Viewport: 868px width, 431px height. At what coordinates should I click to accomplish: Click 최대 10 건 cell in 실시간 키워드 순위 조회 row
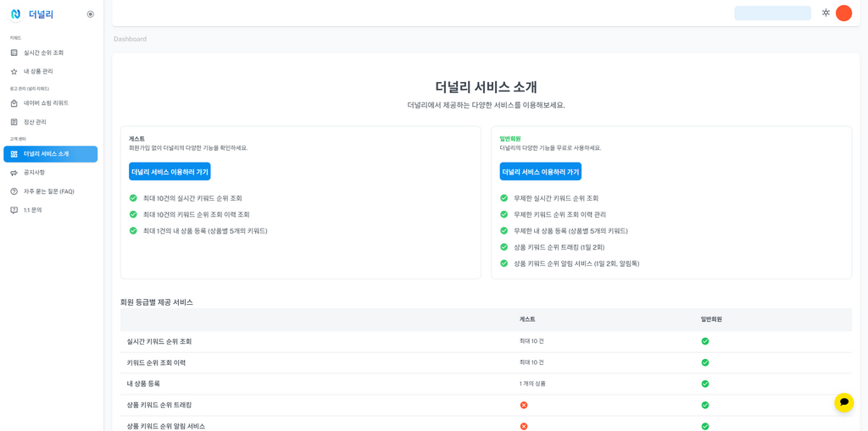pos(531,341)
